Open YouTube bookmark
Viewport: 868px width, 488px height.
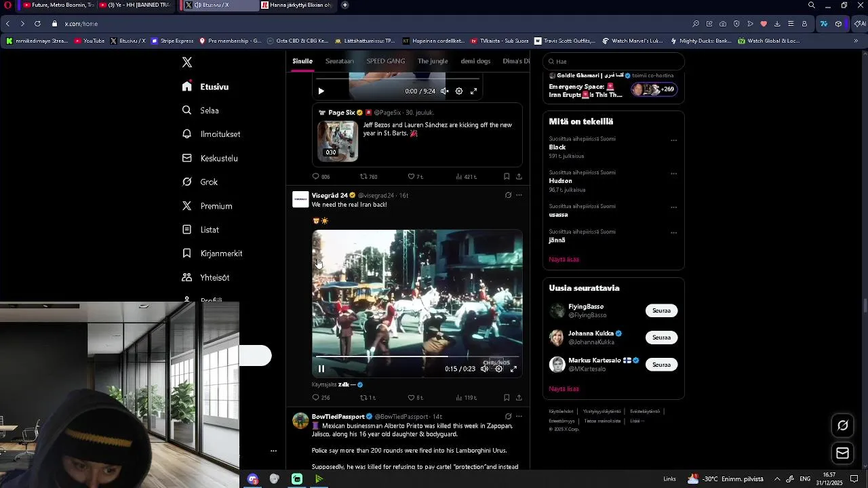(x=90, y=41)
